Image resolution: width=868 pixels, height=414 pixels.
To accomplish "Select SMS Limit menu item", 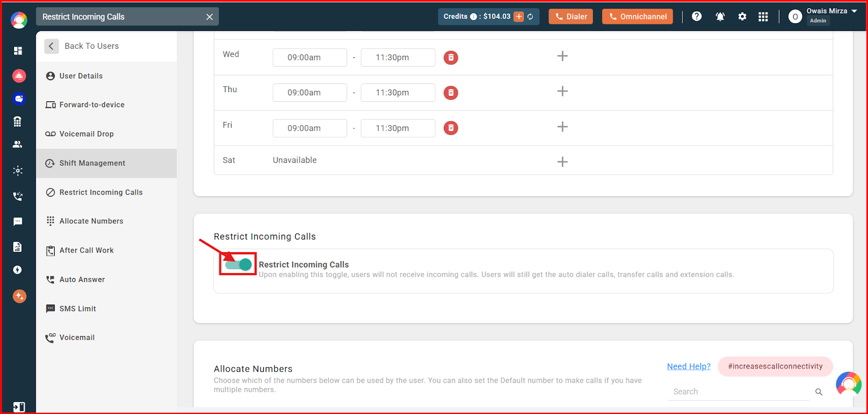I will 106,309.
